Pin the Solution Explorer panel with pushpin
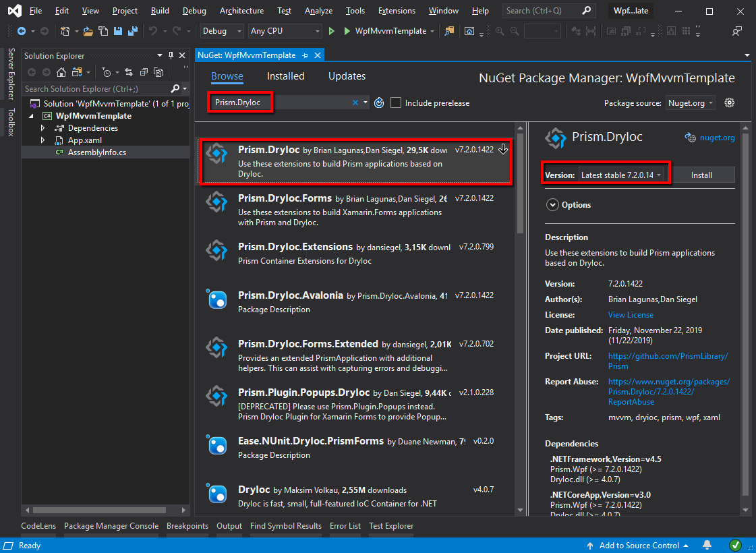Viewport: 756px width, 553px height. point(171,55)
